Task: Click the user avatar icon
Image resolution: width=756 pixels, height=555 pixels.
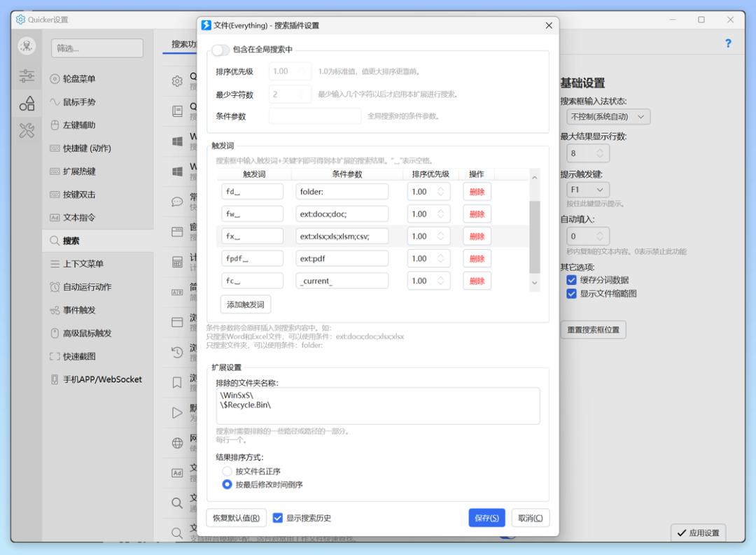Action: pos(27,46)
